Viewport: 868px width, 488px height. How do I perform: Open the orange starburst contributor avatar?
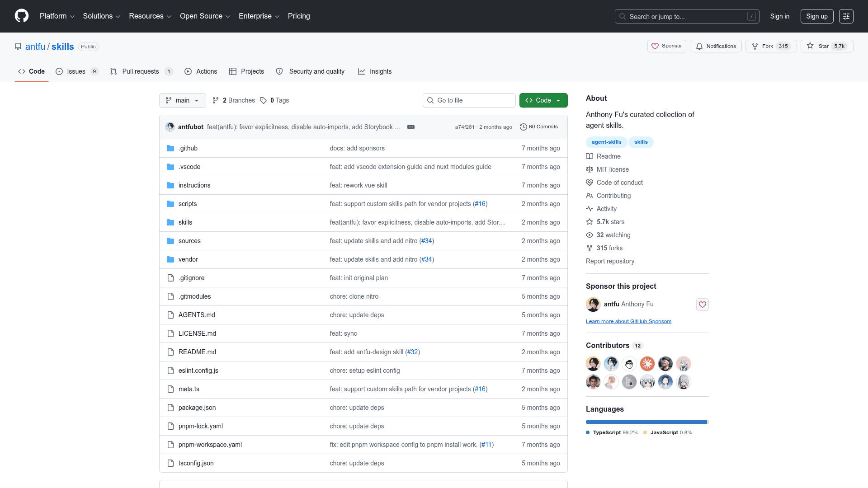[647, 364]
